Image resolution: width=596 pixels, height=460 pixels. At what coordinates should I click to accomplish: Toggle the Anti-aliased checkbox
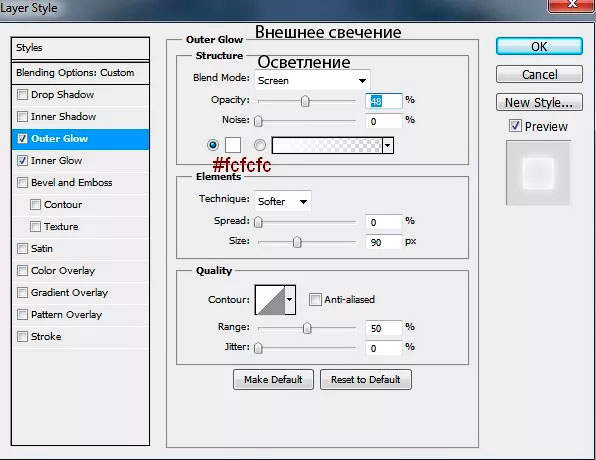315,300
